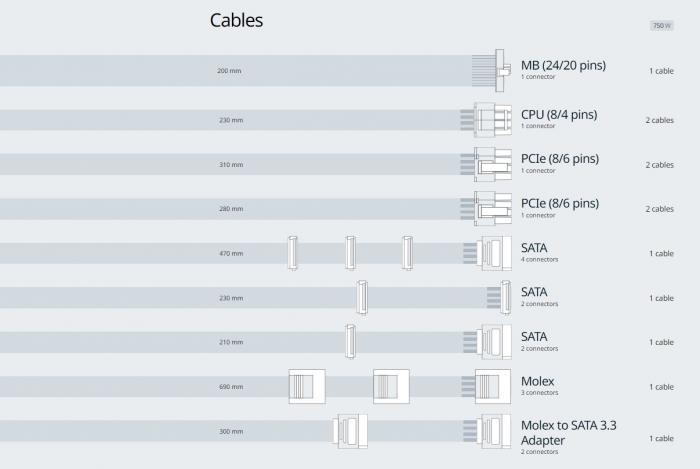This screenshot has width=700, height=469.
Task: Click the first mid-cable Molex connector icon
Action: click(307, 386)
